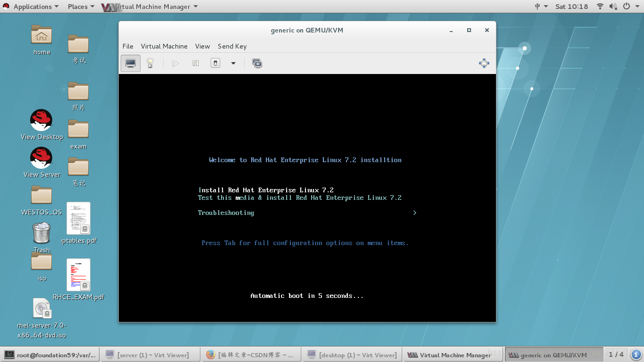
Task: Click the notification tray bubble icon
Action: pos(636,354)
